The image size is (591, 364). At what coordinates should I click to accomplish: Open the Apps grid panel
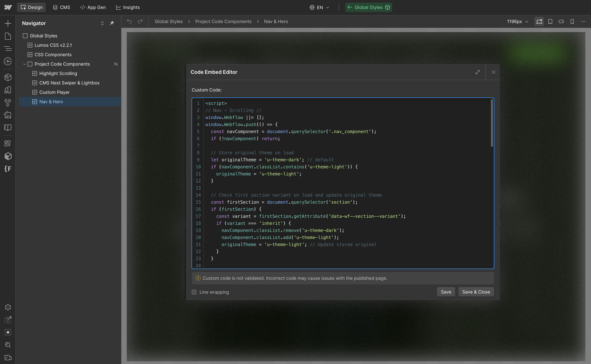pyautogui.click(x=8, y=143)
